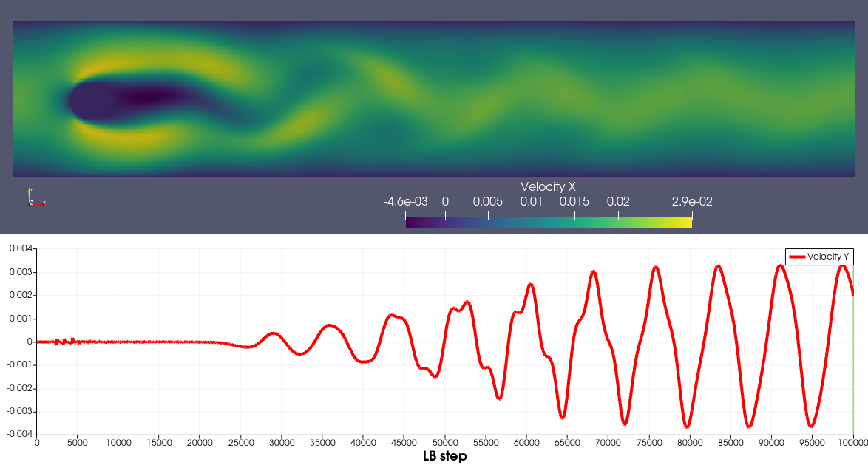Click the 0.015 tick label on color legend
Image resolution: width=868 pixels, height=468 pixels.
coord(574,201)
